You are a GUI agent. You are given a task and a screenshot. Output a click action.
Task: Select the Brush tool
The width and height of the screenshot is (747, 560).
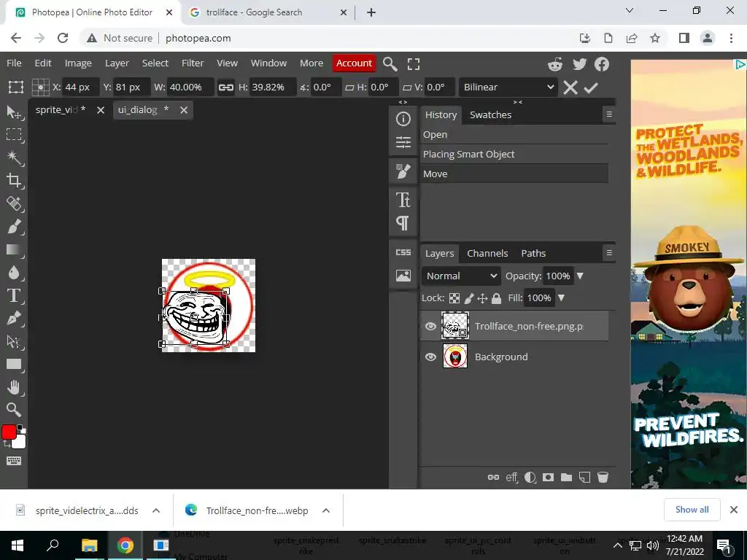point(14,226)
